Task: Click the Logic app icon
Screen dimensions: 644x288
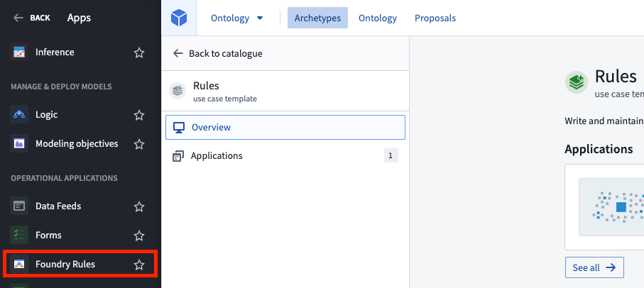Action: pyautogui.click(x=19, y=114)
